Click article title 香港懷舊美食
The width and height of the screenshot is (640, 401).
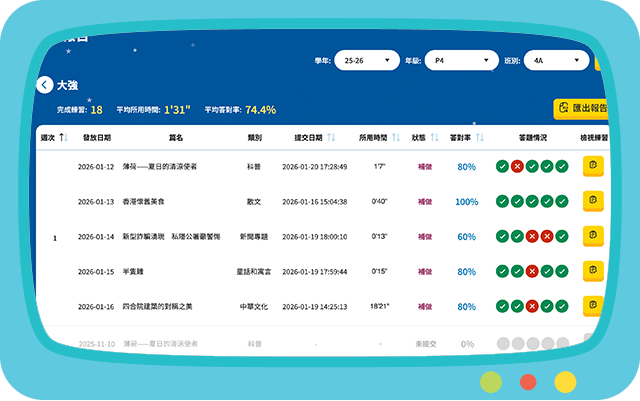pyautogui.click(x=143, y=202)
